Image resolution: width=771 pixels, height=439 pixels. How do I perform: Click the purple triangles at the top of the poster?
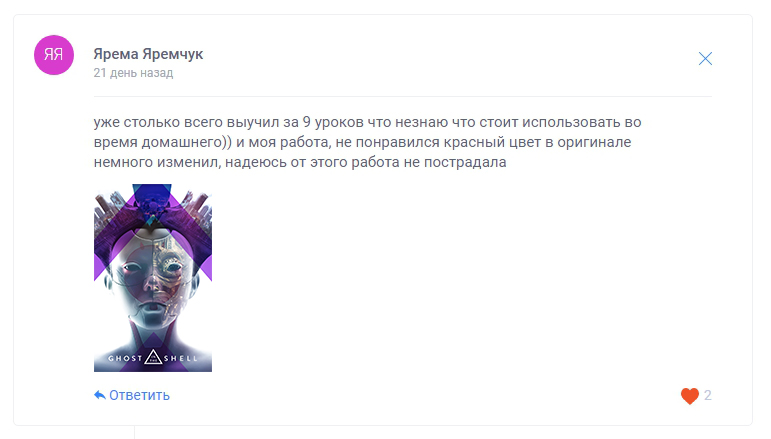tap(152, 202)
